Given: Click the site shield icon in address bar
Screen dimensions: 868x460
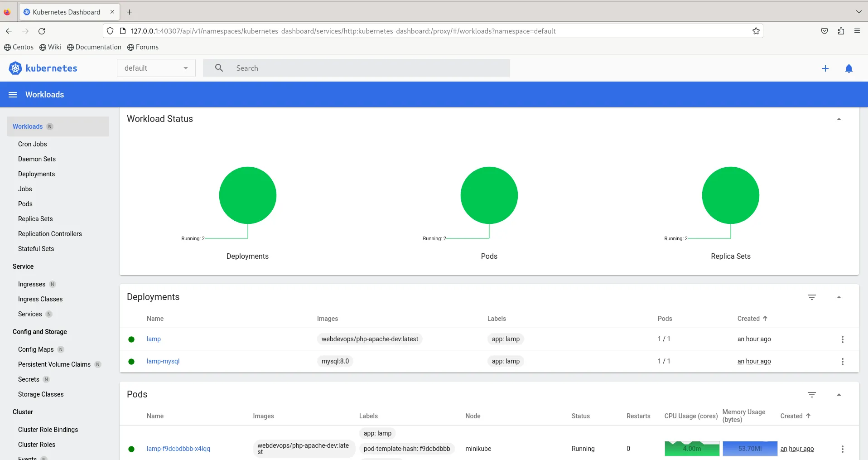Looking at the screenshot, I should pyautogui.click(x=110, y=31).
